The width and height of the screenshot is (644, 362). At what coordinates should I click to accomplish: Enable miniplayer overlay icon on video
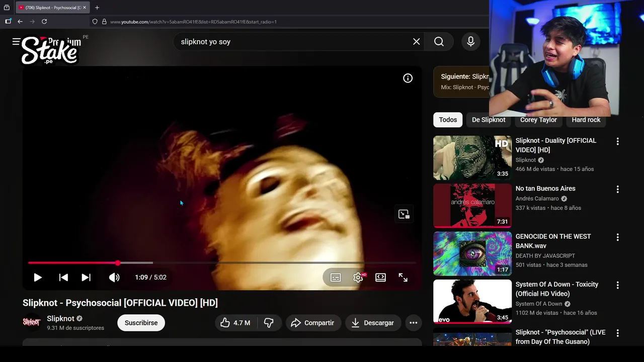tap(404, 214)
